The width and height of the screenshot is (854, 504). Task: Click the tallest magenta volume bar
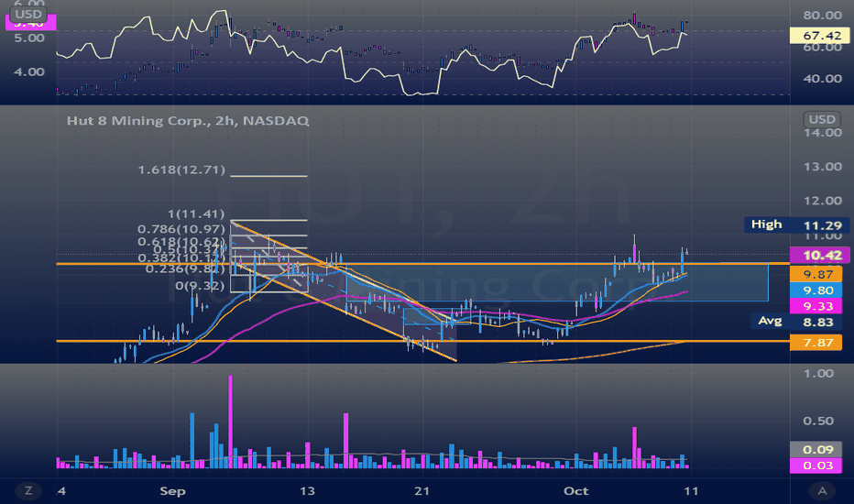click(230, 422)
